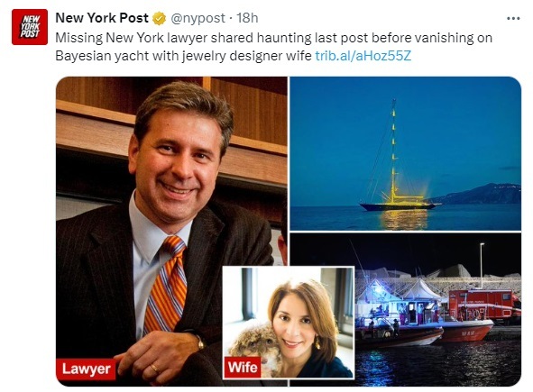Open the trib.al/aHoz55Z article link
This screenshot has width=533, height=392.
pyautogui.click(x=363, y=56)
